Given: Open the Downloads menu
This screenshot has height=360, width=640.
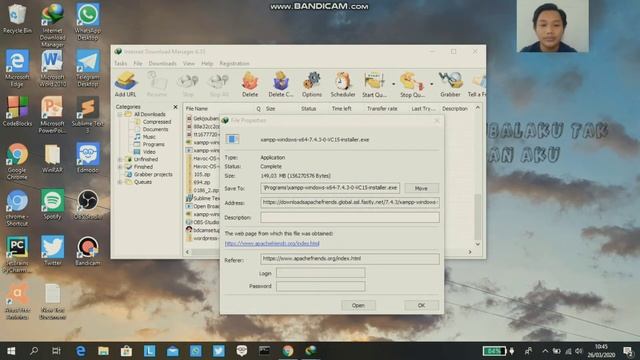Looking at the screenshot, I should tap(162, 63).
